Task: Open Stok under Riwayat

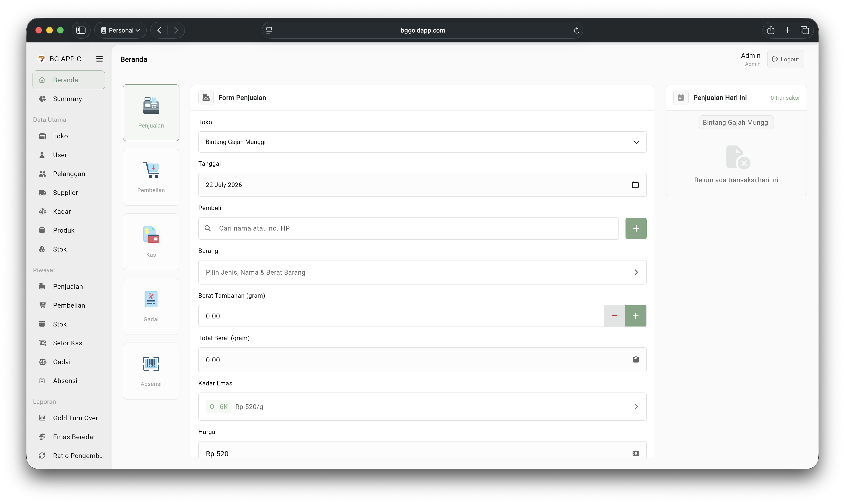Action: (69, 324)
